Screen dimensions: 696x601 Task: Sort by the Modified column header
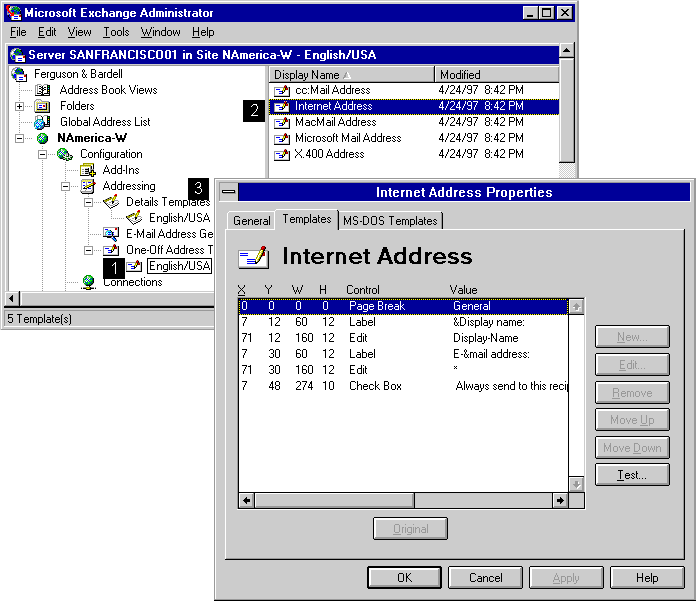click(x=497, y=75)
